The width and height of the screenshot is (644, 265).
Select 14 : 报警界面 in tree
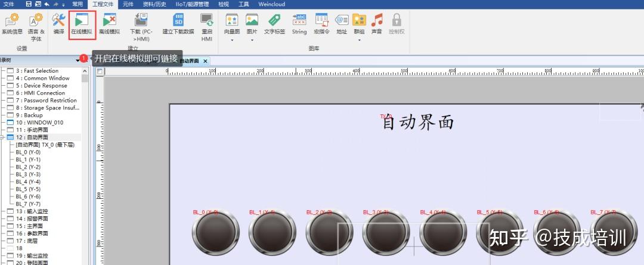(x=32, y=219)
